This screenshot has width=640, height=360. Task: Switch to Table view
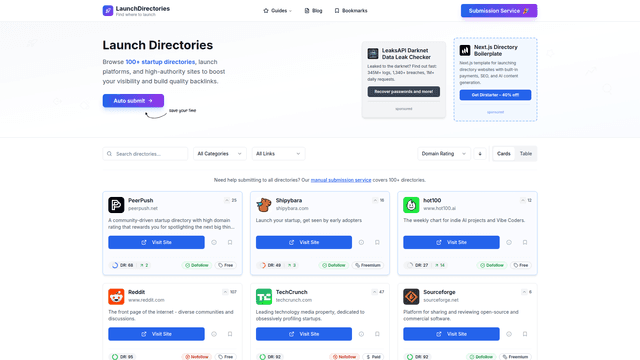pyautogui.click(x=526, y=154)
